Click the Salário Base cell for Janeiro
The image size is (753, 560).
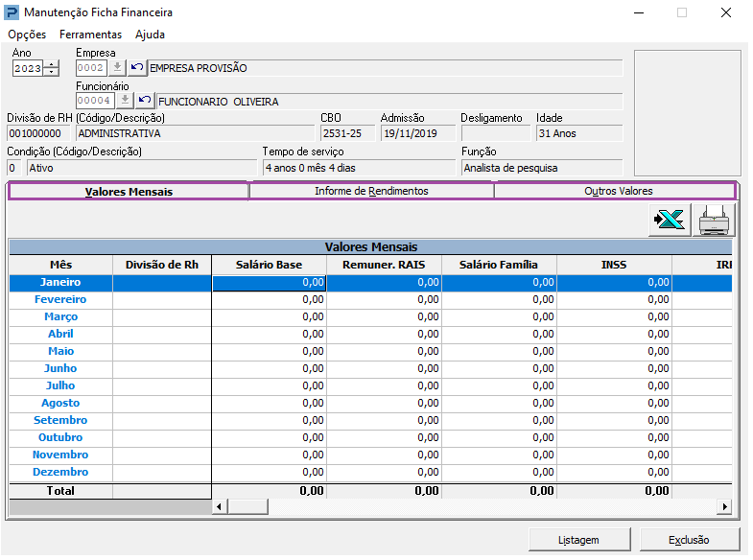(x=270, y=283)
